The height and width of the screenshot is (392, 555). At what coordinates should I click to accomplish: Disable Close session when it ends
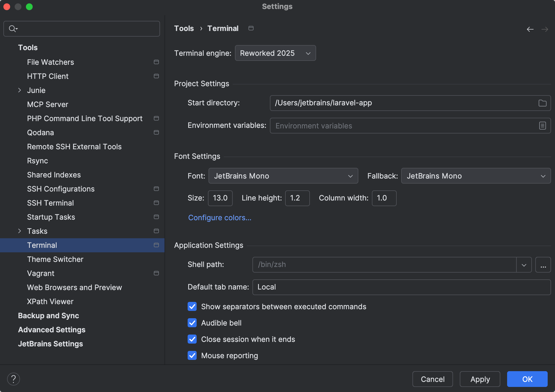pos(192,339)
